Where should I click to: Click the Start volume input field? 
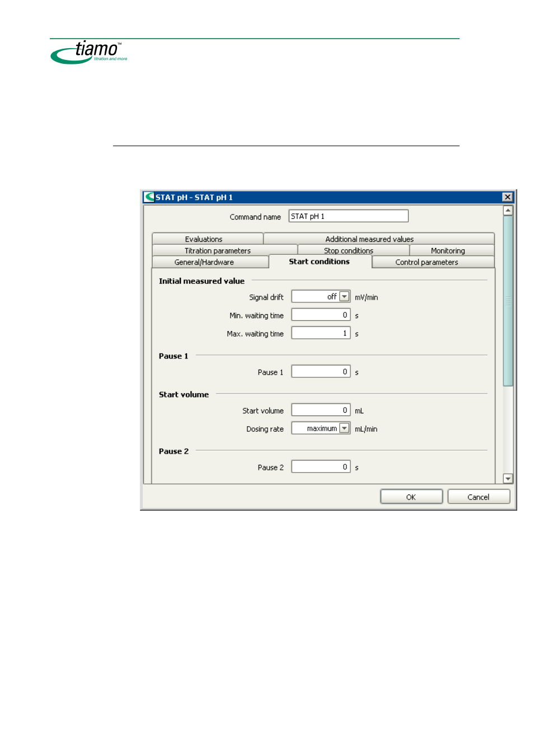point(321,410)
